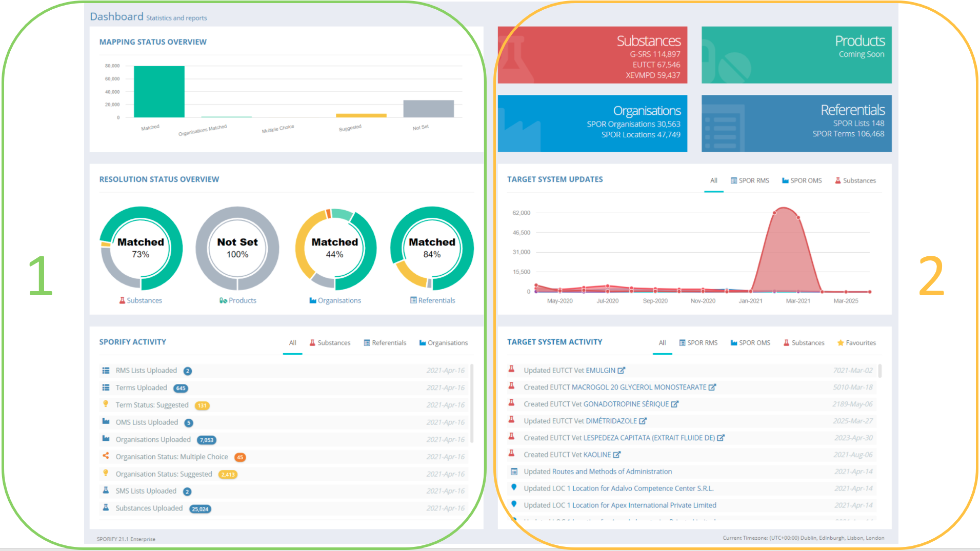Open Updated Routes and Methods of Administration link

point(597,472)
